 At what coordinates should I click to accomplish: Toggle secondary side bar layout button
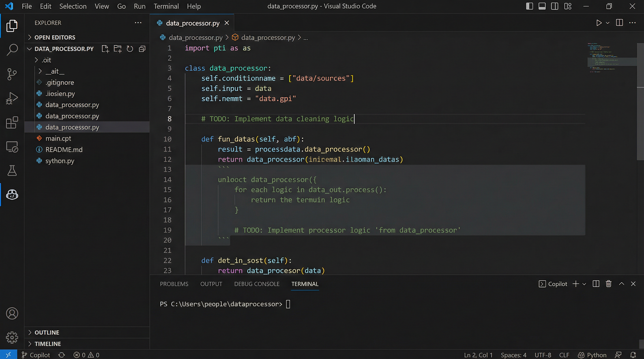554,6
